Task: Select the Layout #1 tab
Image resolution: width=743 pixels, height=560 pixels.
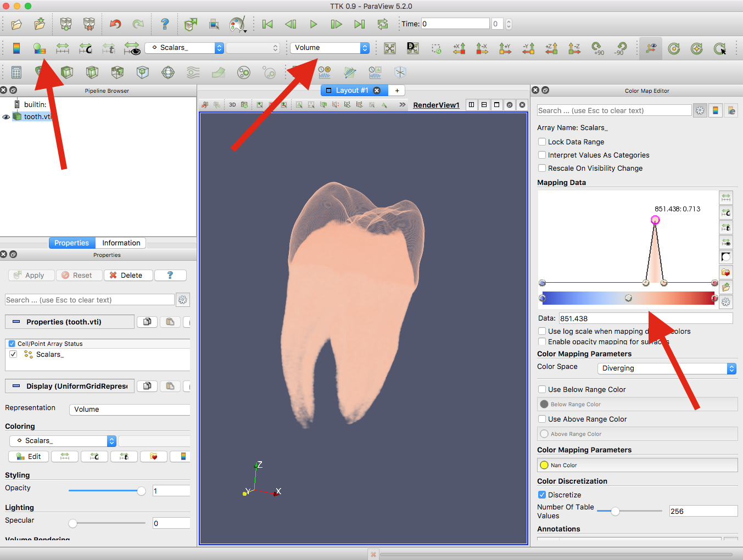Action: [351, 91]
